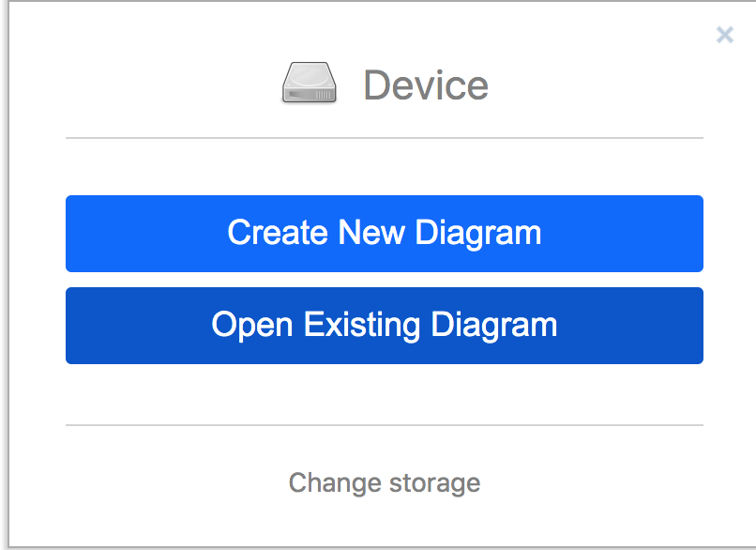The image size is (756, 550).
Task: Click the 'Create' word on first button
Action: coord(278,233)
